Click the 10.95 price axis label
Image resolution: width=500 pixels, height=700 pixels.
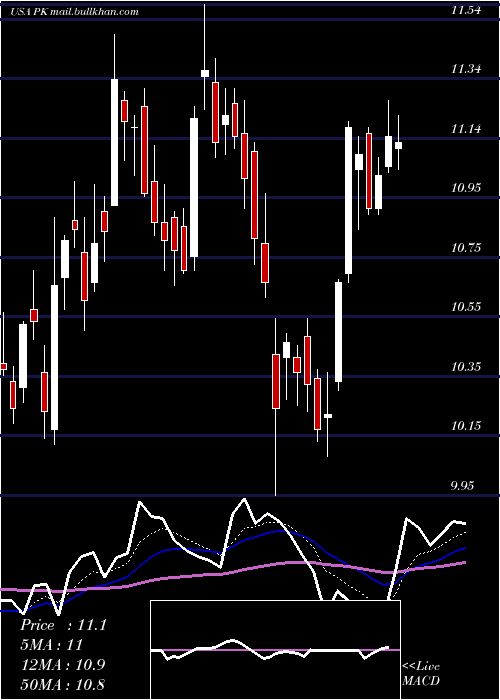[x=466, y=188]
